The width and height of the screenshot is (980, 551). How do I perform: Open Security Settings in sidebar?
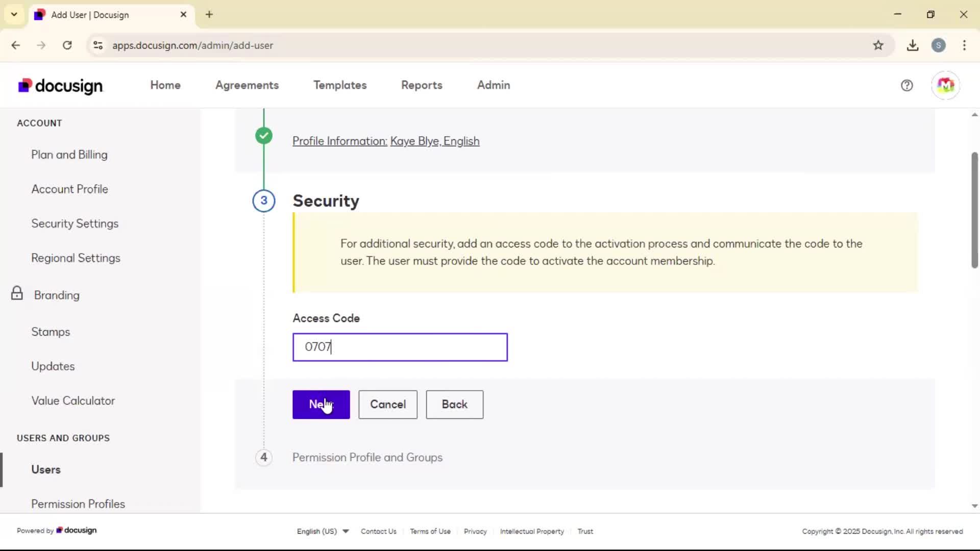[75, 223]
